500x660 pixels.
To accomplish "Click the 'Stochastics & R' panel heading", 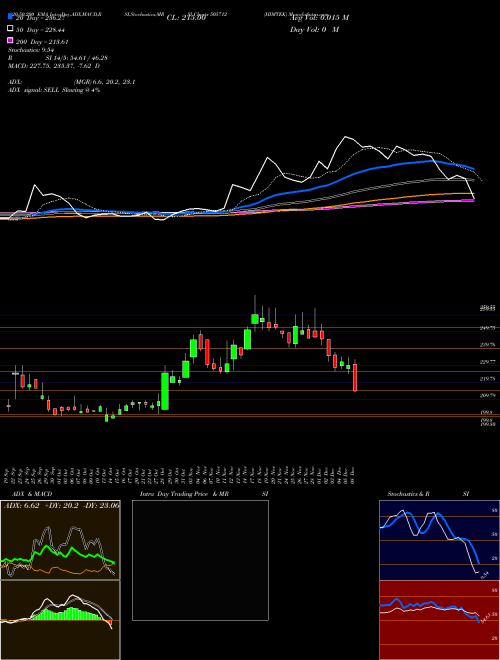I will (408, 494).
